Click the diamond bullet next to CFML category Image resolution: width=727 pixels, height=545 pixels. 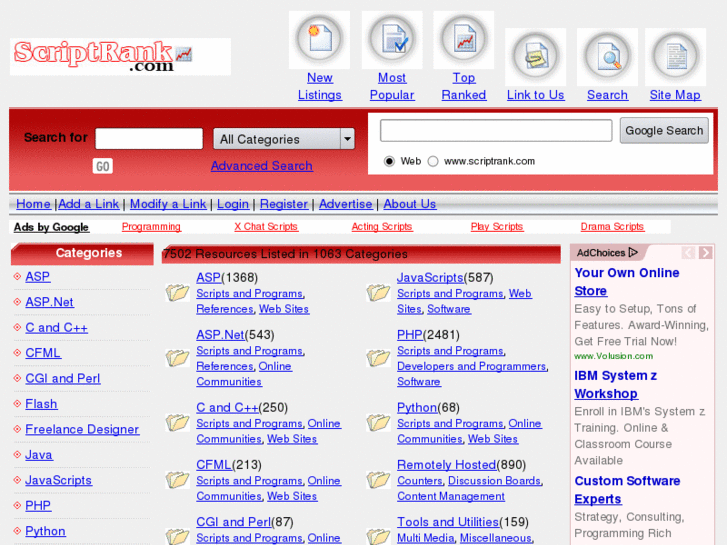[x=17, y=353]
